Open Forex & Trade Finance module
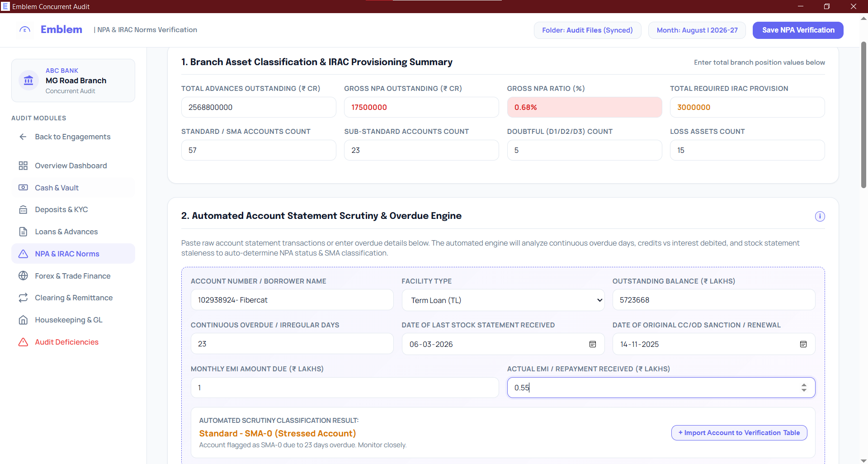The width and height of the screenshot is (868, 464). [x=73, y=276]
